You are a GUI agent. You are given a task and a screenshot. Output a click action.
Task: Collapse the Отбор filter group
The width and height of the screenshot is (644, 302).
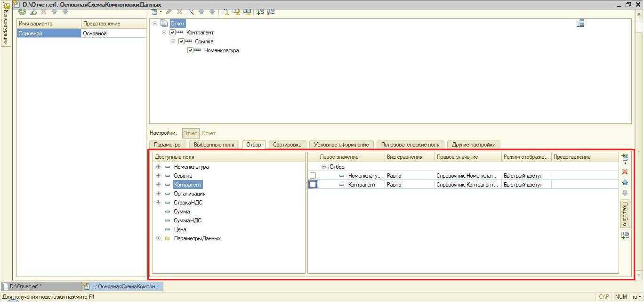[323, 167]
